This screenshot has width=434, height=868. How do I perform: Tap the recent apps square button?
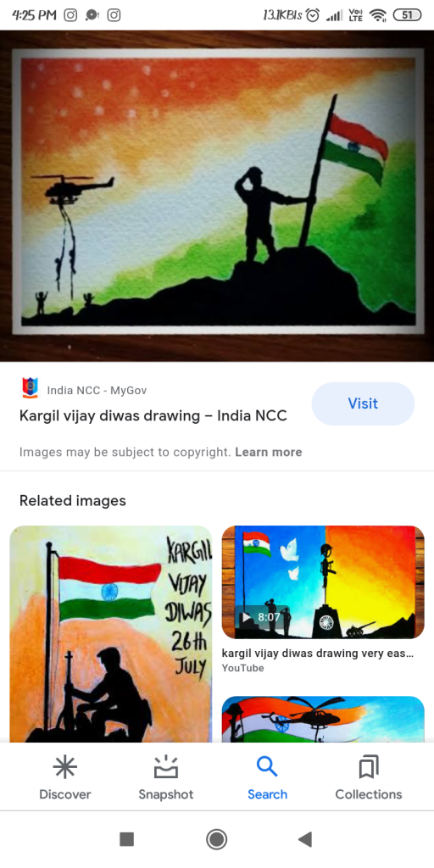click(127, 839)
